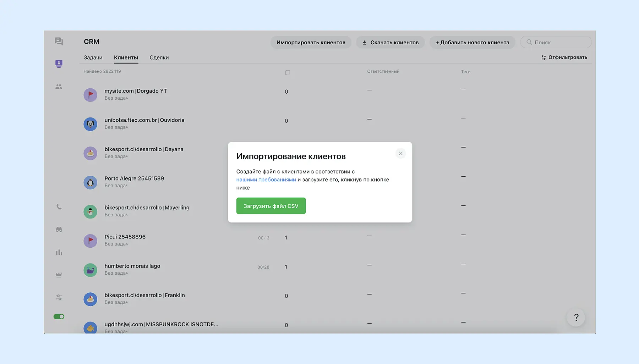Click Добавить нового клиента button
Screen dimensions: 639x364
[472, 43]
